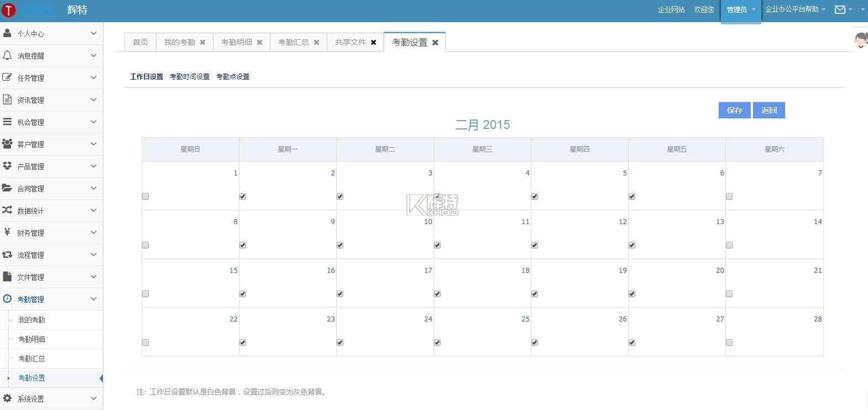Expand the 任务管理 sidebar section chevron
This screenshot has width=868, height=410.
coord(93,77)
